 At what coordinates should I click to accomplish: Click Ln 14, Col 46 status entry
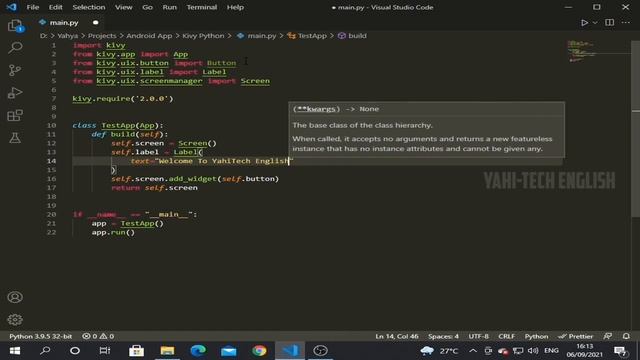(397, 336)
